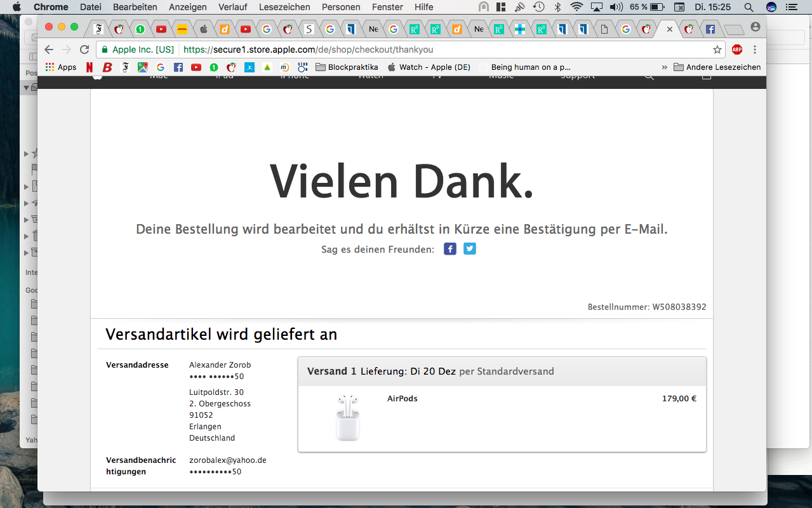Open the Time Machine status icon

[538, 7]
